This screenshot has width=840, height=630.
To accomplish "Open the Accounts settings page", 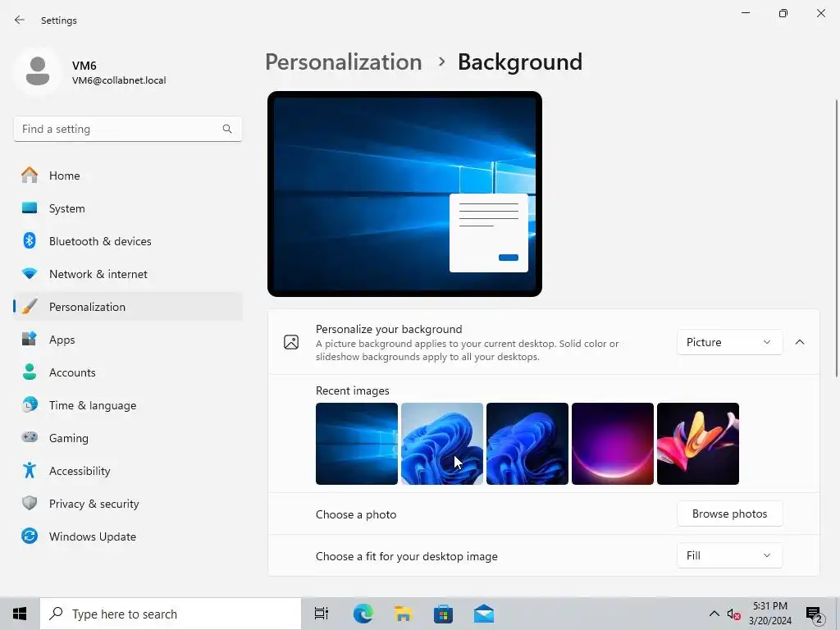I will tap(127, 372).
